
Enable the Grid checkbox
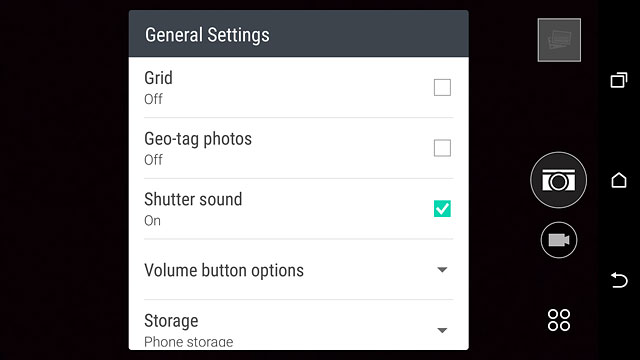tap(442, 87)
